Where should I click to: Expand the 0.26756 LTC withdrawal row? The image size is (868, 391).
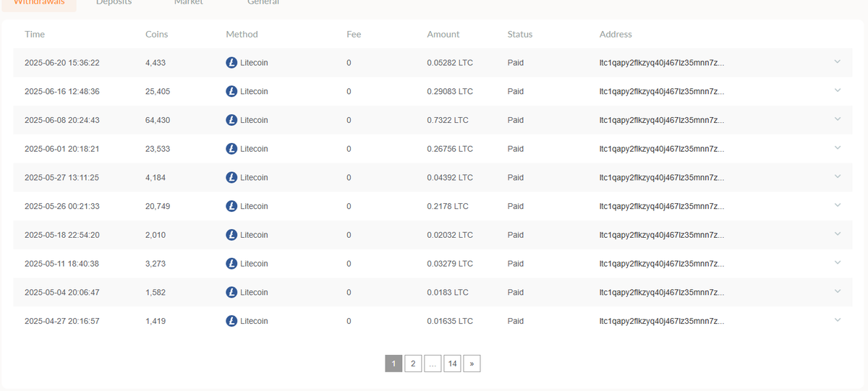pos(838,148)
